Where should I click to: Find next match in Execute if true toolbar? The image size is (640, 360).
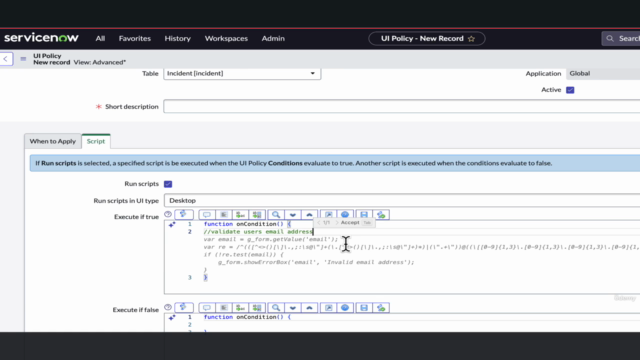pos(293,215)
